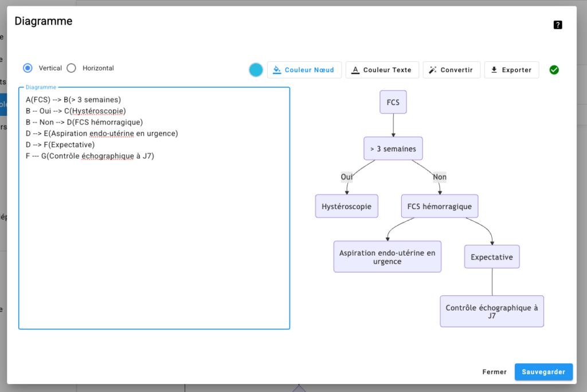The height and width of the screenshot is (392, 587).
Task: Click the green validation checkmark icon
Action: (x=554, y=70)
